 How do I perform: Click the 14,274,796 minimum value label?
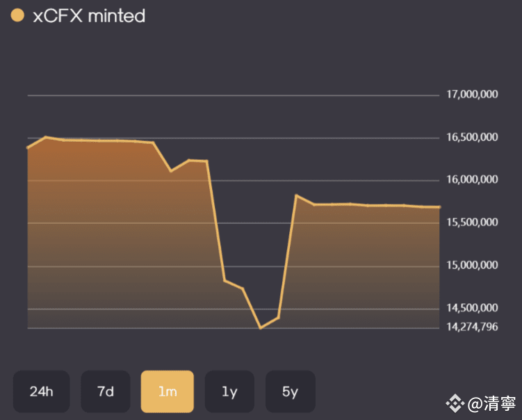472,326
